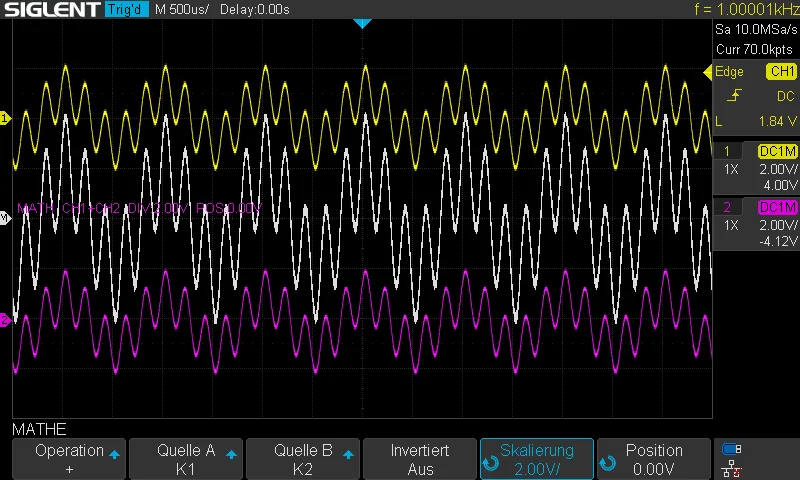Screen dimensions: 800x480
Task: Click the yellow DC1M channel 1 badge
Action: [777, 151]
